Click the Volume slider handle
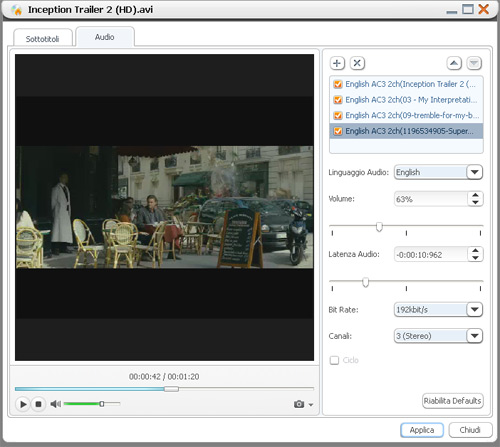This screenshot has width=500, height=447. (x=379, y=227)
